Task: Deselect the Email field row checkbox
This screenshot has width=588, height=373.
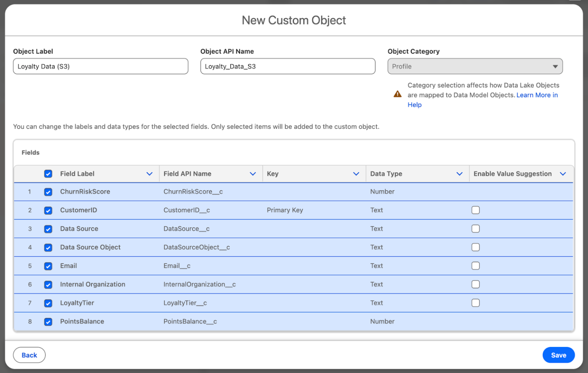Action: point(48,266)
